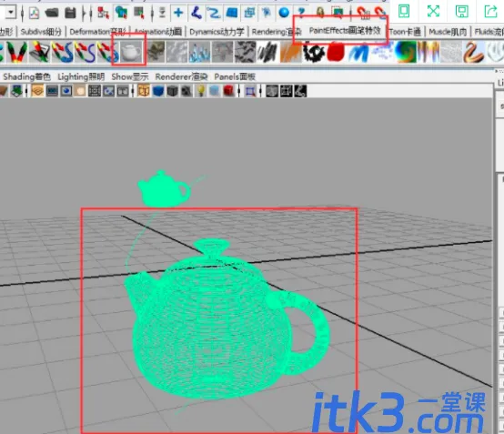Toggle snap to view planes icon
This screenshot has height=434, width=504.
tap(231, 13)
